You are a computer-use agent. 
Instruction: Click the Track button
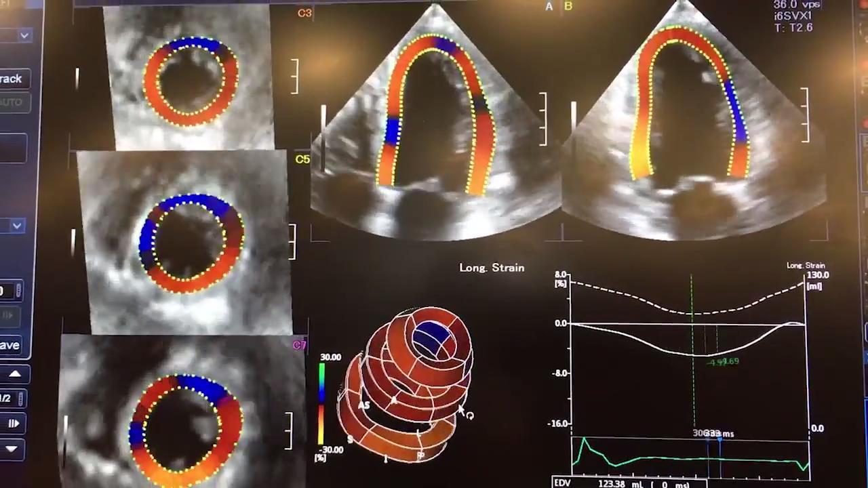pyautogui.click(x=12, y=79)
